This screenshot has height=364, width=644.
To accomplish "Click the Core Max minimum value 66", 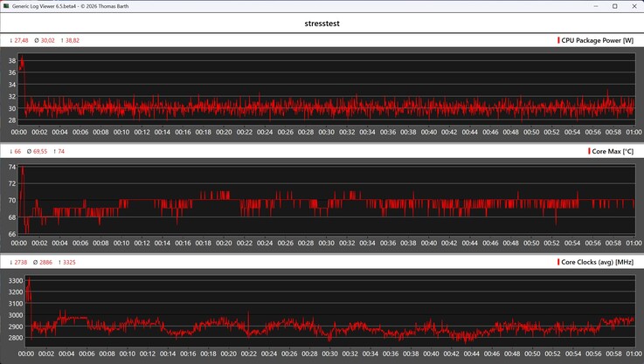I will (17, 151).
